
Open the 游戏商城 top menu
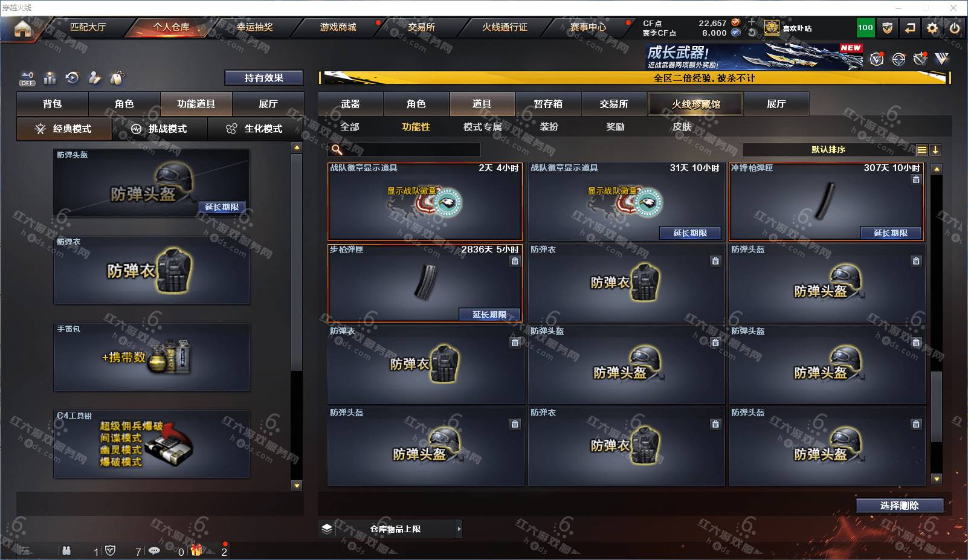(x=338, y=27)
